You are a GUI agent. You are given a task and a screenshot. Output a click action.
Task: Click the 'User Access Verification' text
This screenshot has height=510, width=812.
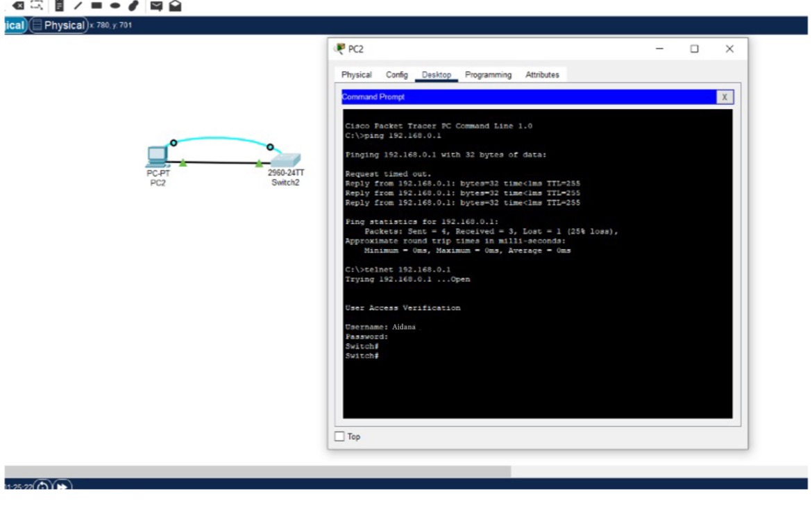(x=403, y=307)
